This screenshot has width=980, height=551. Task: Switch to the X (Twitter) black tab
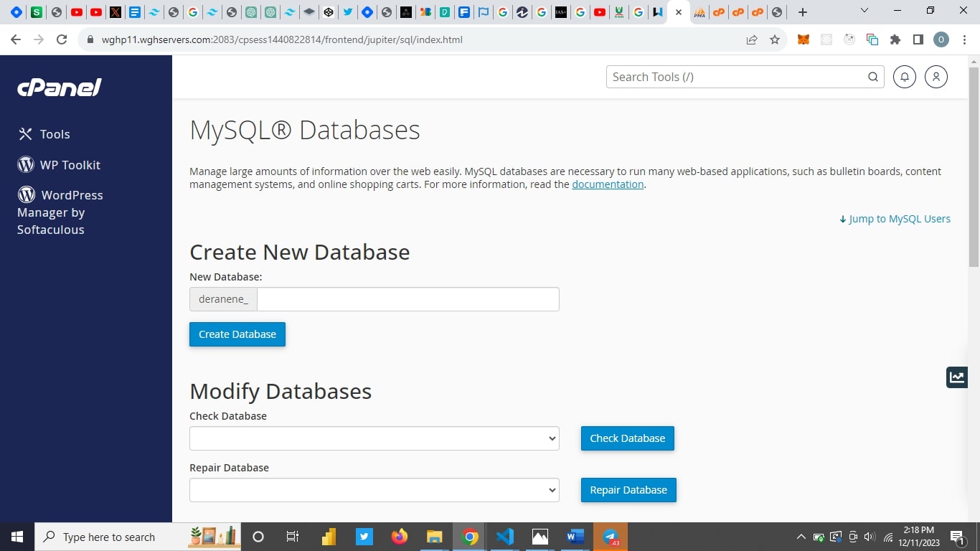[x=116, y=12]
